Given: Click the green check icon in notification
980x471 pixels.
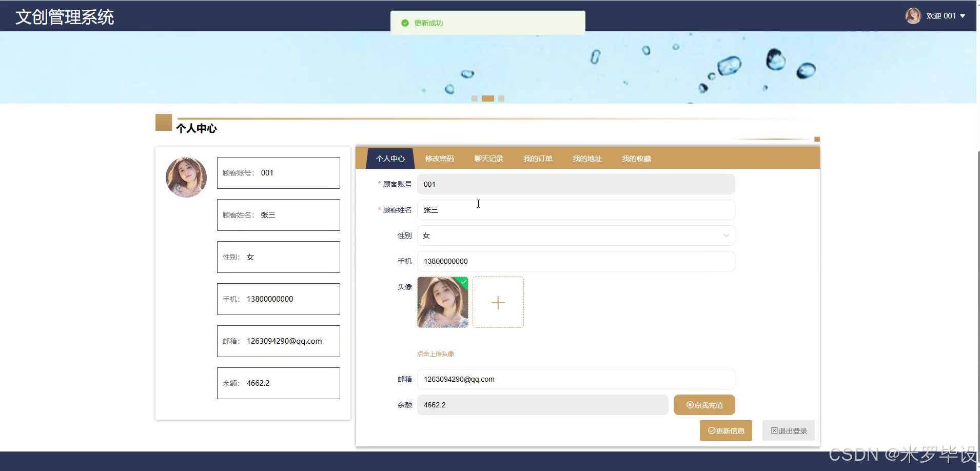Looking at the screenshot, I should (405, 23).
